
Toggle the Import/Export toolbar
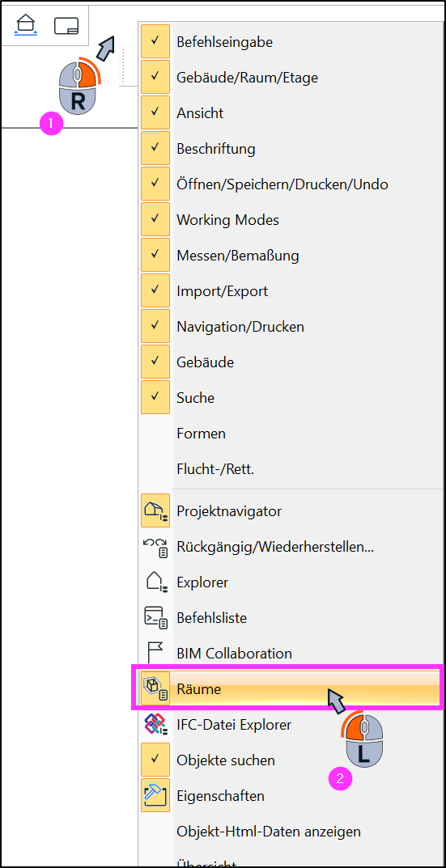coord(291,290)
